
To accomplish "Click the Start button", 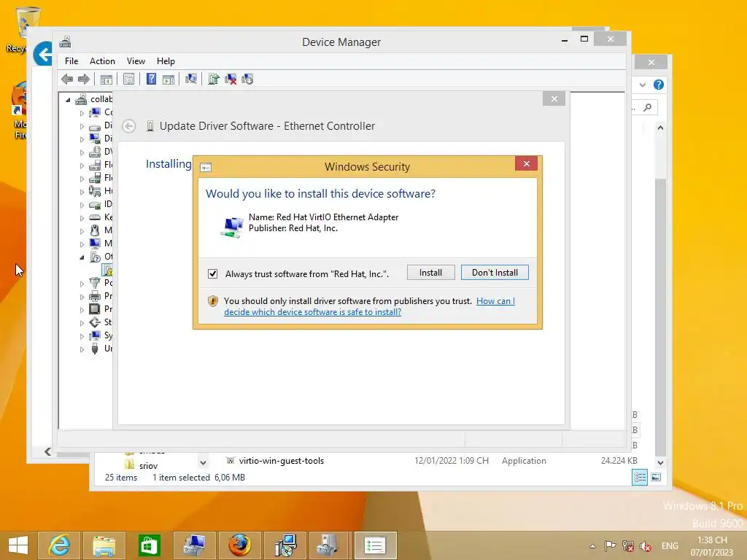I will coord(18,545).
